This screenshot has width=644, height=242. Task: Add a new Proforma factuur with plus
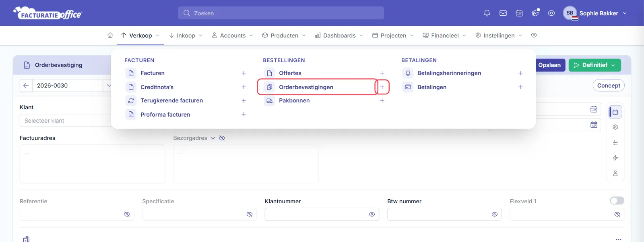244,115
